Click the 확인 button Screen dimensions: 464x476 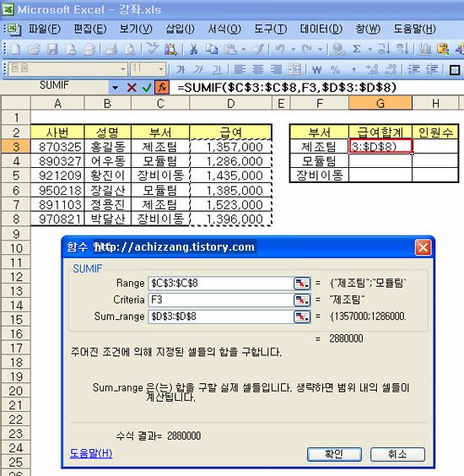coord(334,454)
